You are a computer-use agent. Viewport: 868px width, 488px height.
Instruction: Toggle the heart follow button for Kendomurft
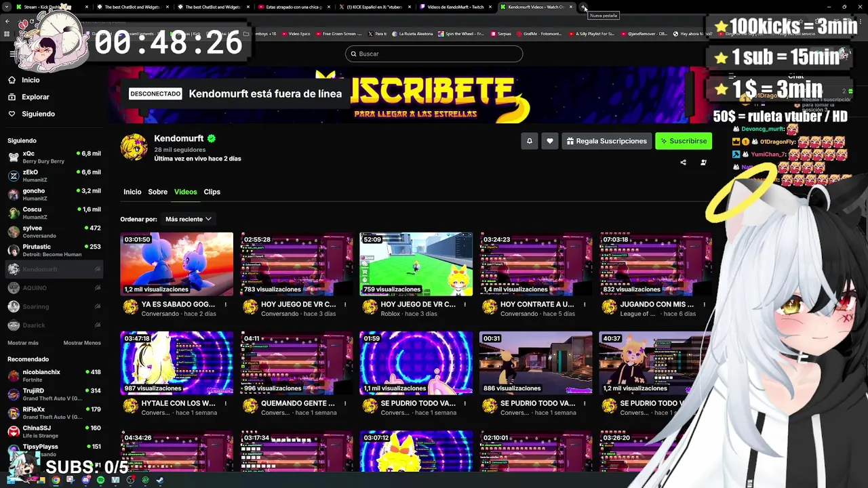pos(550,141)
